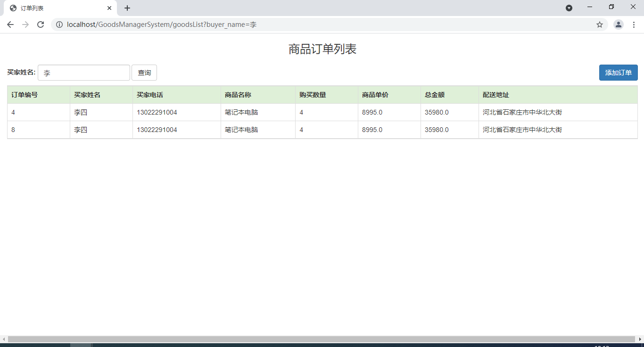This screenshot has width=644, height=347.
Task: Click total 35980.0 in order 4 row
Action: click(437, 112)
